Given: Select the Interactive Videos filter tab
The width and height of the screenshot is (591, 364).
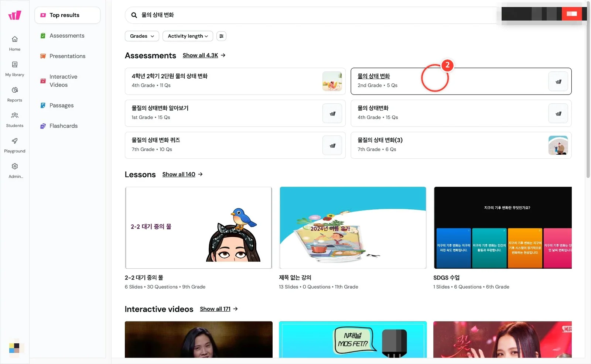Looking at the screenshot, I should click(68, 81).
